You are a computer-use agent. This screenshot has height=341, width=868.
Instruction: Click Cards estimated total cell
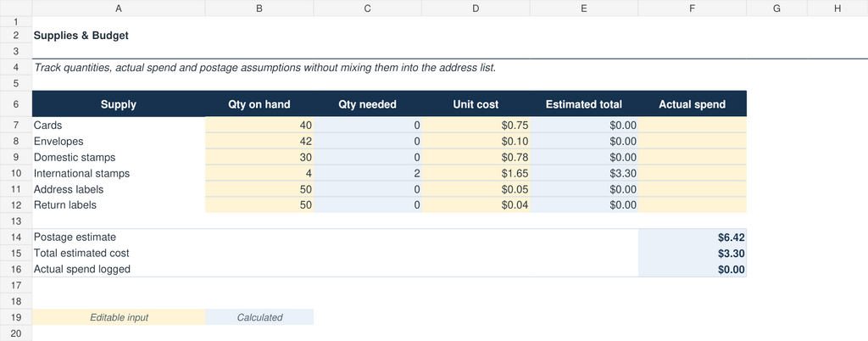584,125
